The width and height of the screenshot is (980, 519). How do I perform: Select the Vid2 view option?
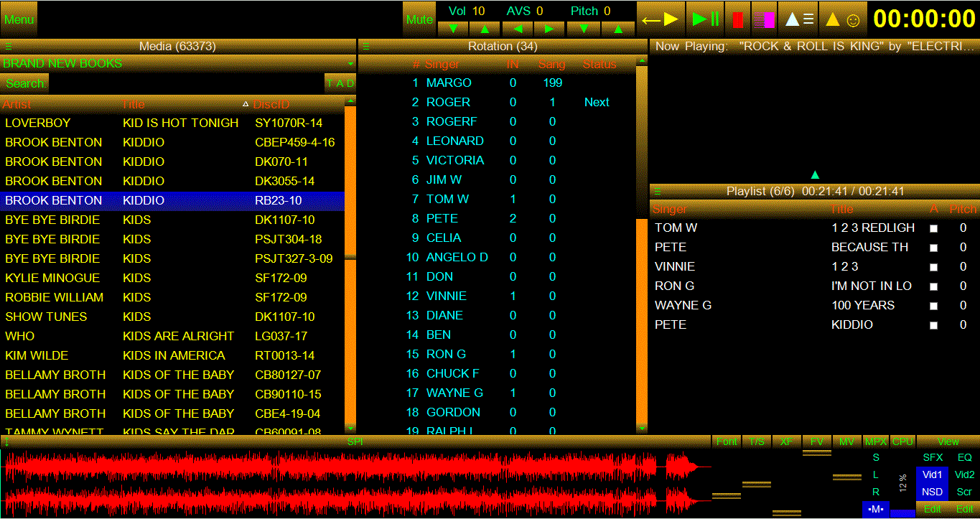[964, 474]
